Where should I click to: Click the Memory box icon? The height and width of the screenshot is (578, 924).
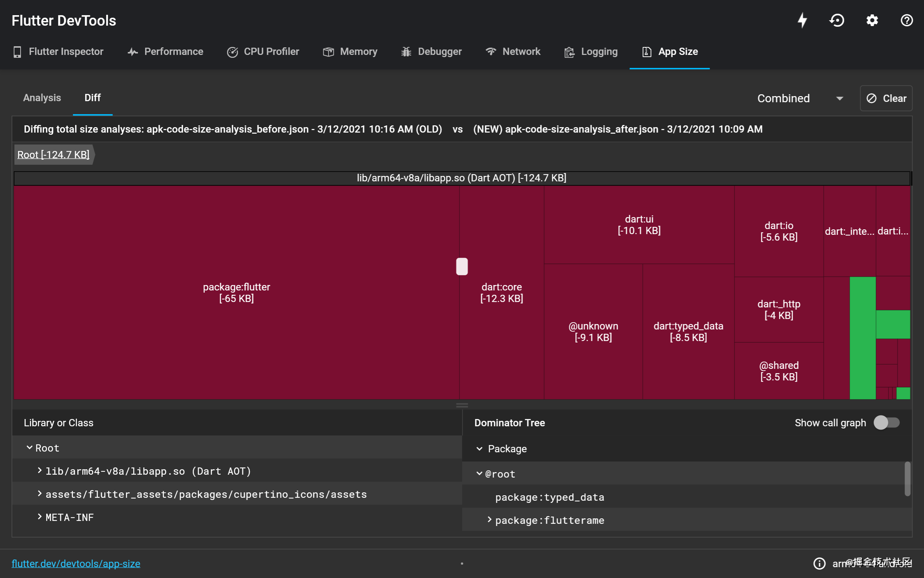pos(328,52)
